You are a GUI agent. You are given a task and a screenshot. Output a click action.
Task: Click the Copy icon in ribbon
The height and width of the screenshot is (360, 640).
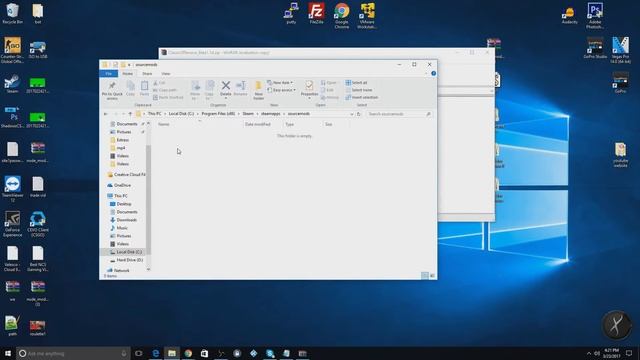click(x=130, y=89)
